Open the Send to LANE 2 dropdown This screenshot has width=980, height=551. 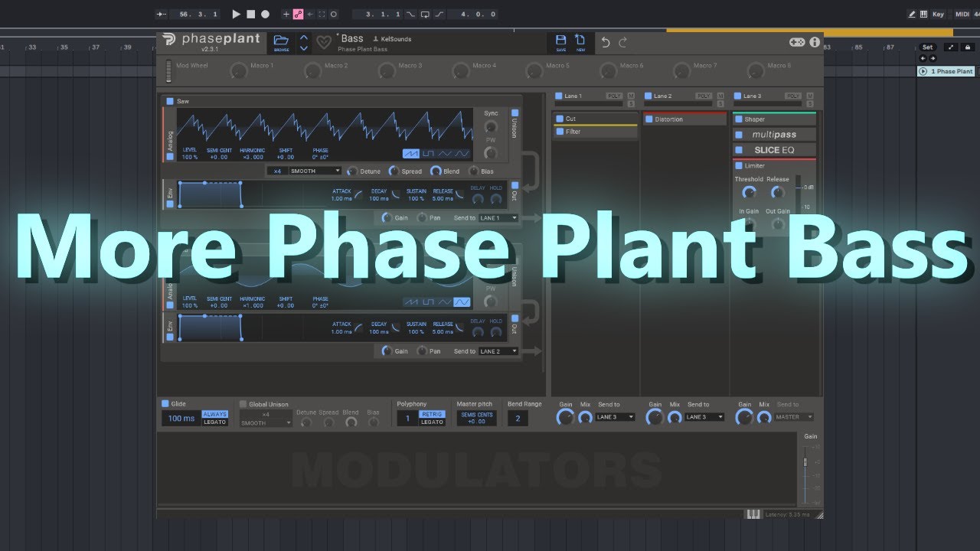coord(498,351)
